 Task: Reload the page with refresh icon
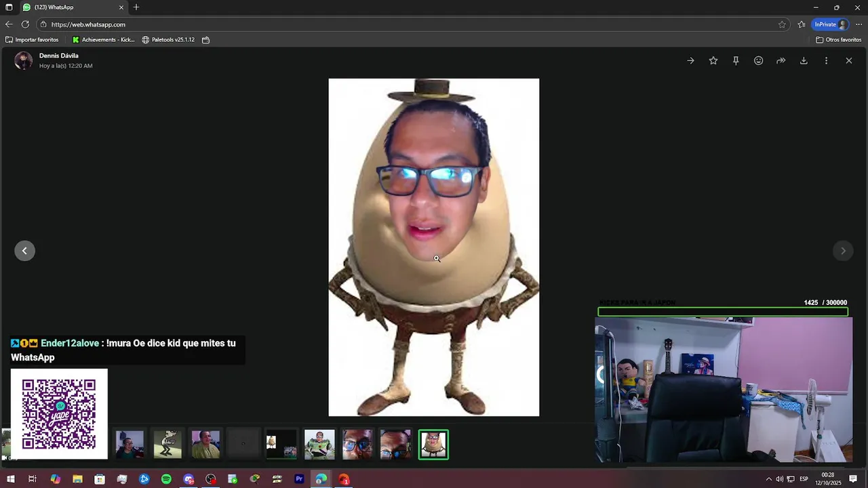coord(25,24)
